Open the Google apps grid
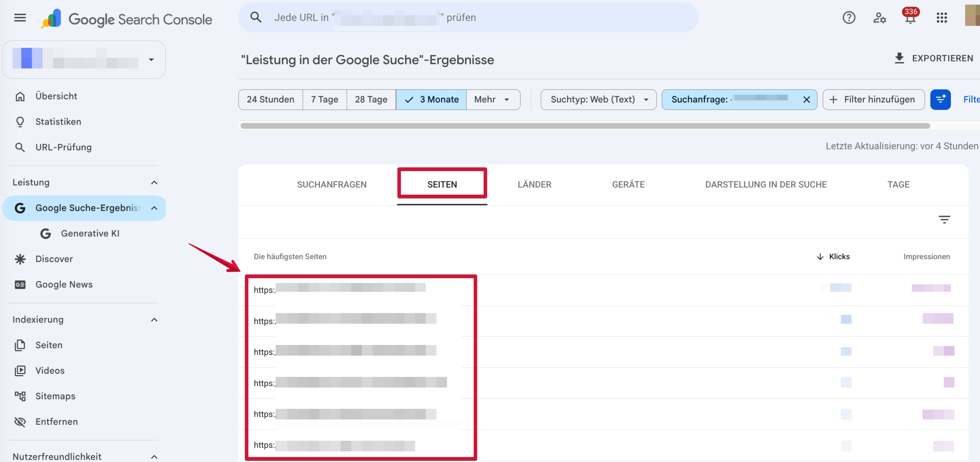Image resolution: width=980 pixels, height=462 pixels. coord(942,18)
